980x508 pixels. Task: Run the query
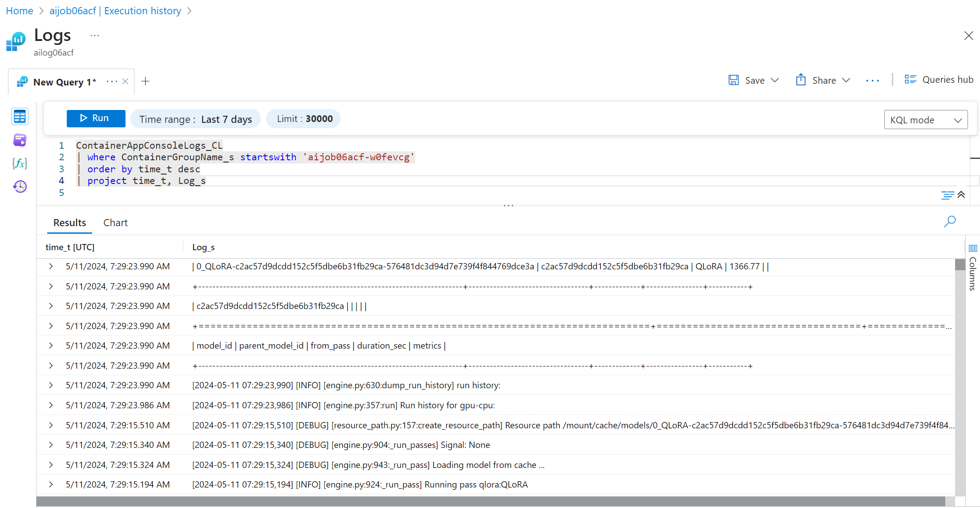(96, 118)
